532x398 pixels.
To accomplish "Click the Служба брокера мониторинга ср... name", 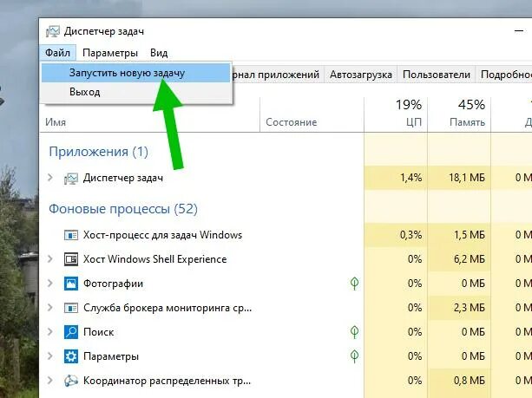I will [x=167, y=308].
